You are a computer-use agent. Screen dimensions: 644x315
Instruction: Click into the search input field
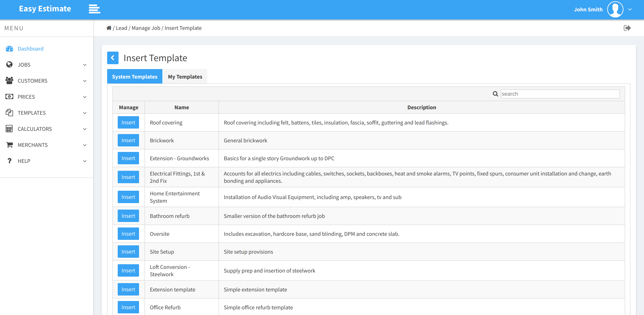click(x=560, y=94)
